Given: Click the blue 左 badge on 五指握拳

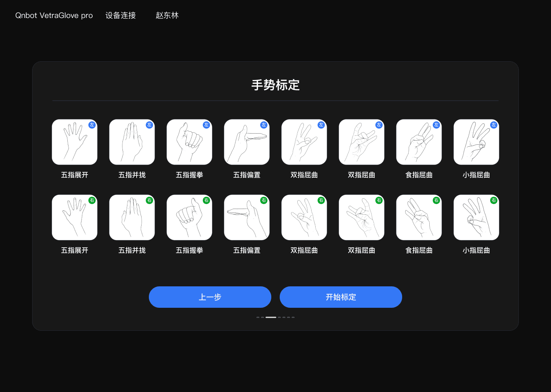Looking at the screenshot, I should pos(207,125).
